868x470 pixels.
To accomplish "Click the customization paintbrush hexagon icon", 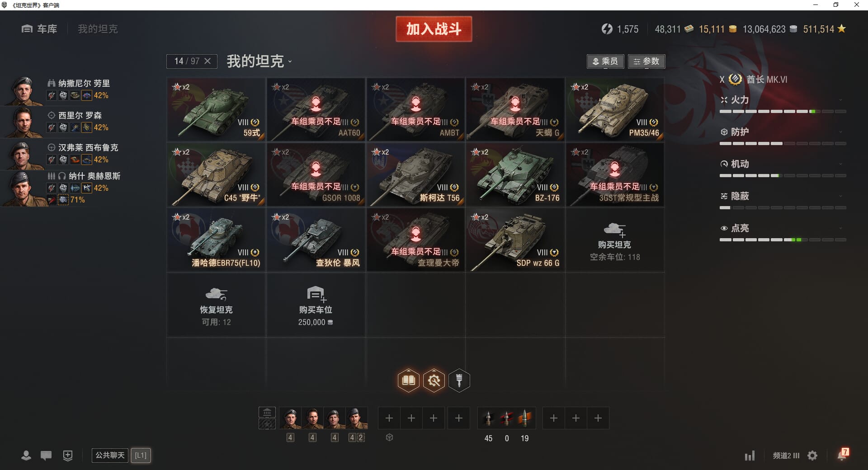I will point(459,381).
